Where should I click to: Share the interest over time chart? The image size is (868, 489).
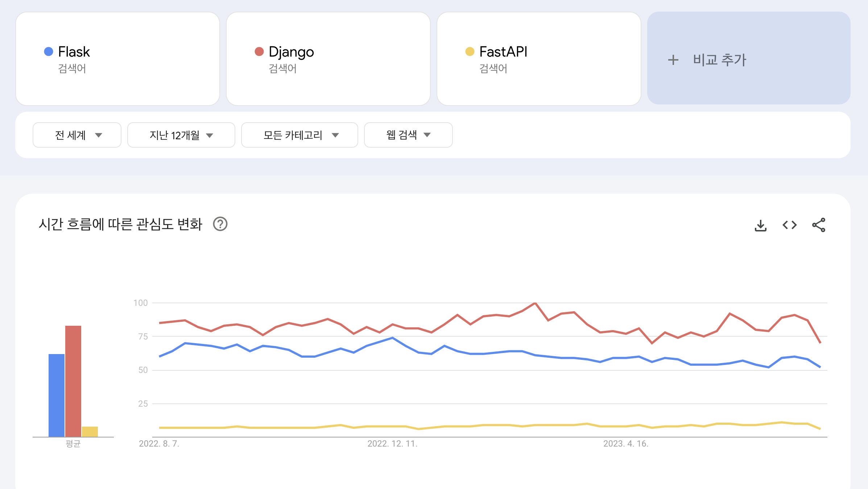819,225
